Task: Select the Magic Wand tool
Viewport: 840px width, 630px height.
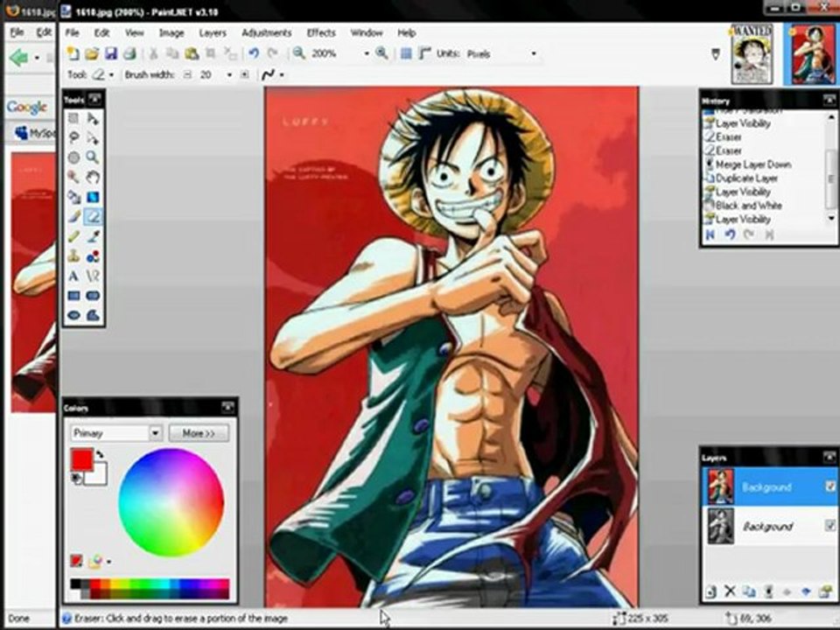Action: (73, 178)
